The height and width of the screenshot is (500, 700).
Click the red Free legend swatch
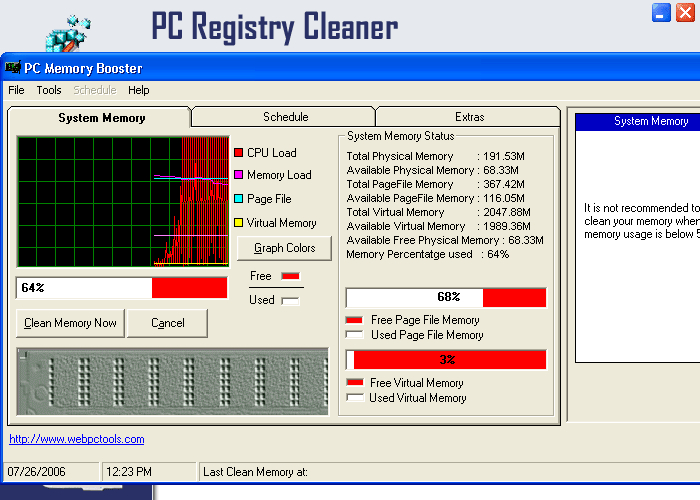(x=290, y=276)
